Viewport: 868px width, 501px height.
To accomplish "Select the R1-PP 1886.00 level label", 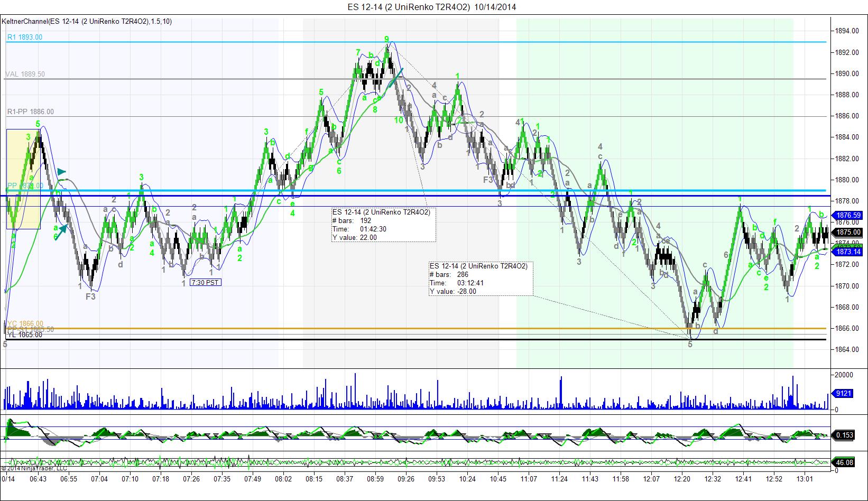I will click(x=30, y=112).
